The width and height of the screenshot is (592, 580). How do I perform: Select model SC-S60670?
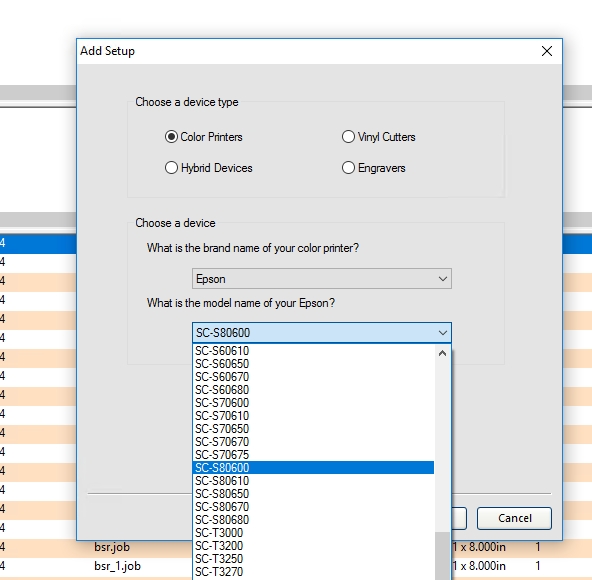313,377
